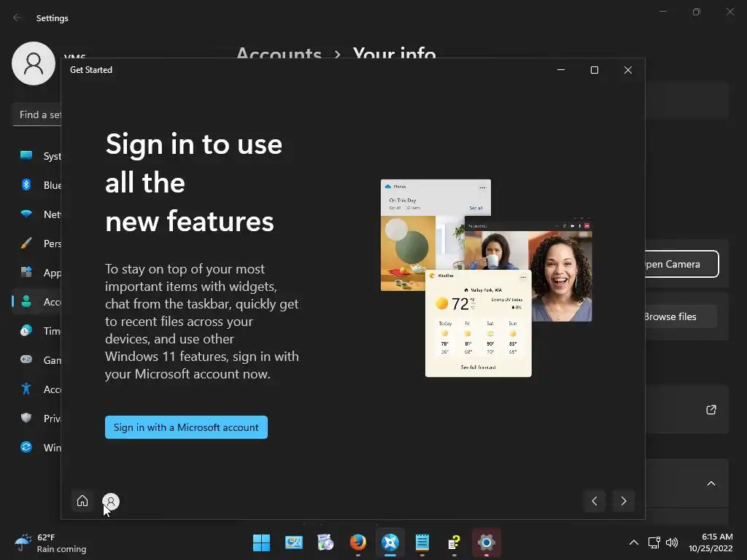Click the Settings gear on taskbar
This screenshot has width=747, height=560.
pos(487,542)
